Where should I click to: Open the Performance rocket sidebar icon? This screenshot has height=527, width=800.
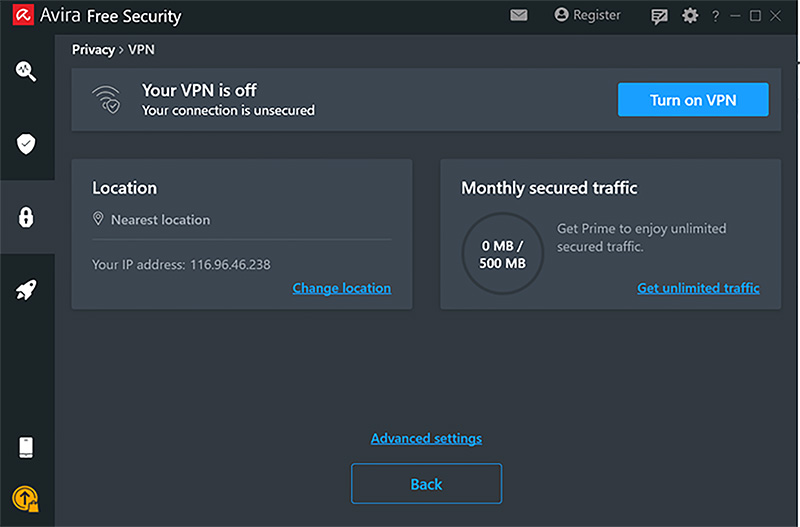tap(26, 290)
